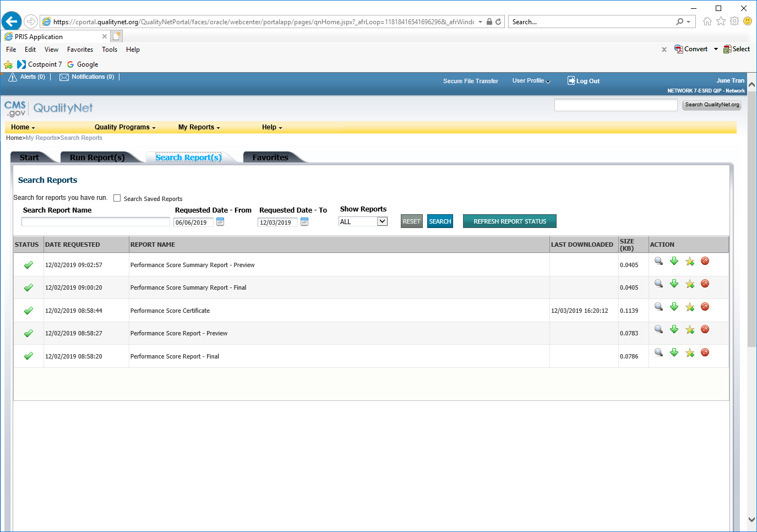
Task: View Performance Score Report - Preview
Action: point(658,329)
